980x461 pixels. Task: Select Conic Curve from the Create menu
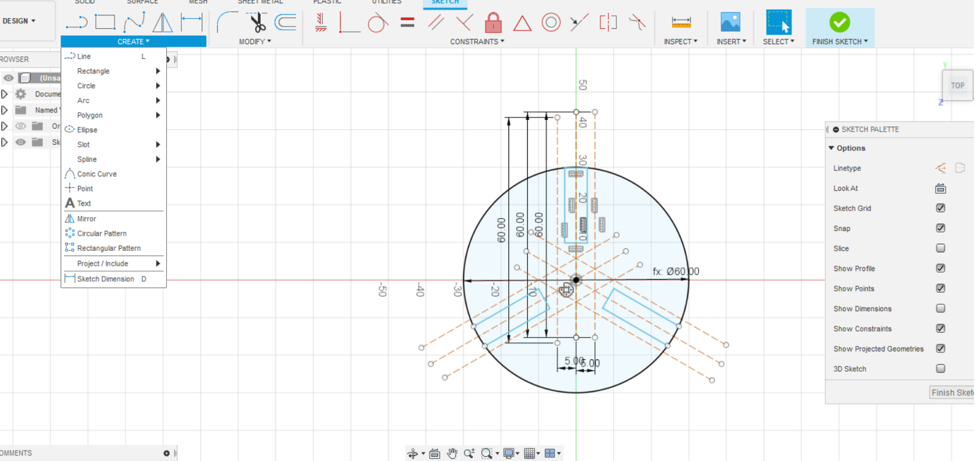click(x=113, y=174)
